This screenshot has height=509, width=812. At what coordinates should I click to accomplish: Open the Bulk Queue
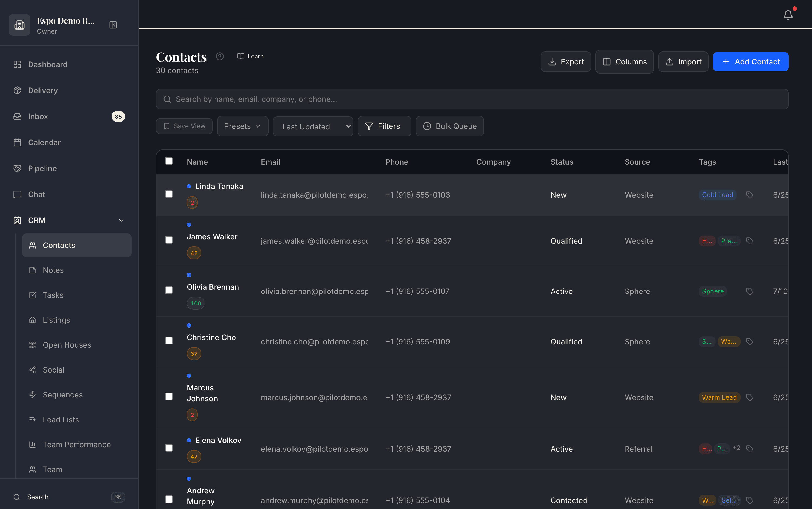[450, 126]
